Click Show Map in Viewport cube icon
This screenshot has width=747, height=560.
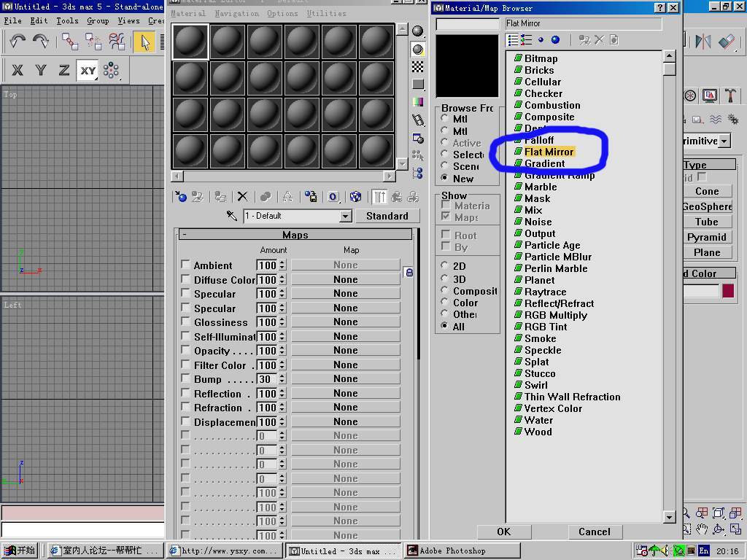pos(355,196)
